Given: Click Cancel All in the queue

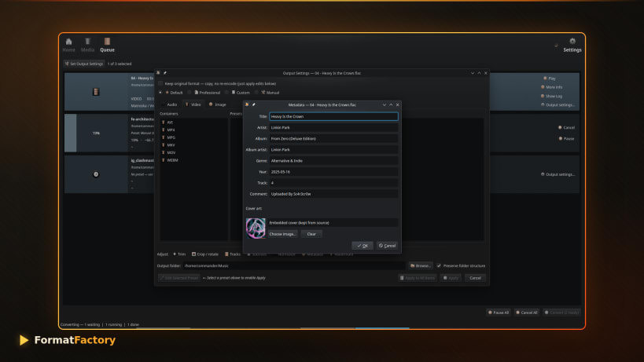Looking at the screenshot, I should tap(527, 313).
